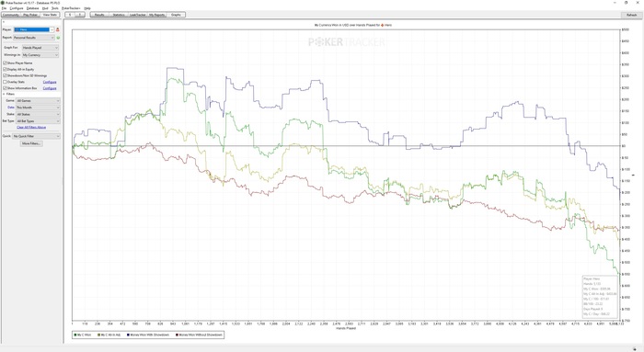Toggle the Display All-in Equity checkbox
644x352 pixels.
click(5, 69)
